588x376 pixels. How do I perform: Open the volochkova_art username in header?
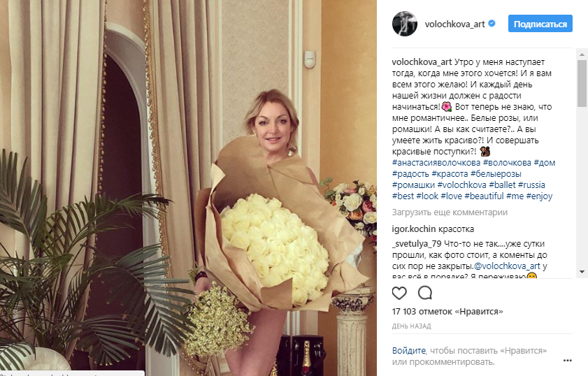[454, 24]
